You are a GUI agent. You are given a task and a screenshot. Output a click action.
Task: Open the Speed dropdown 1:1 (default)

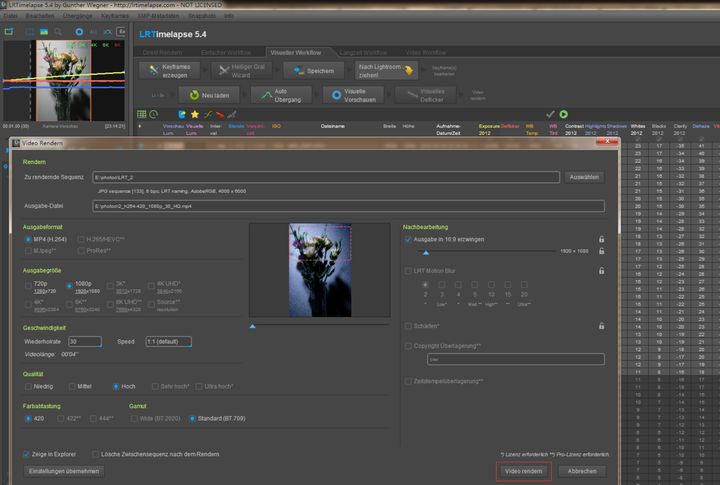point(169,342)
